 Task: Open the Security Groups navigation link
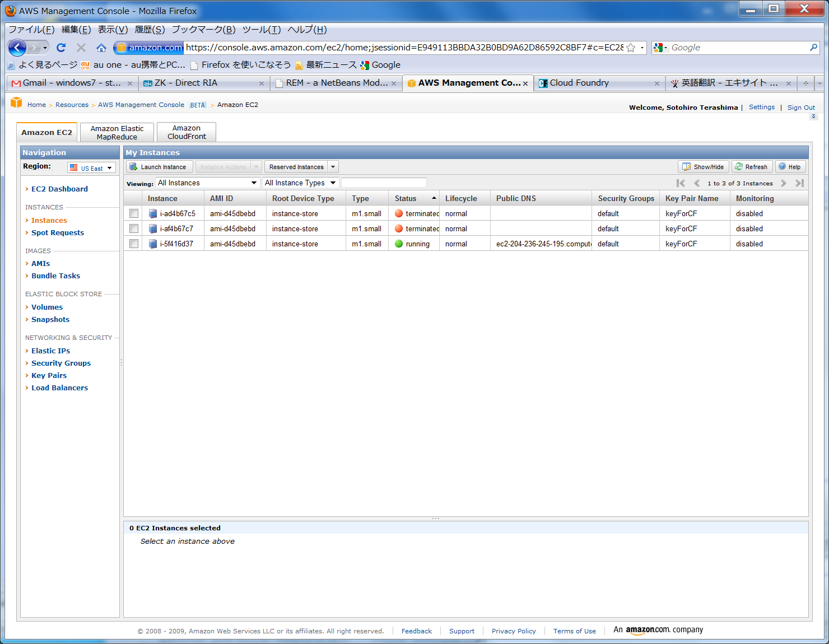61,363
